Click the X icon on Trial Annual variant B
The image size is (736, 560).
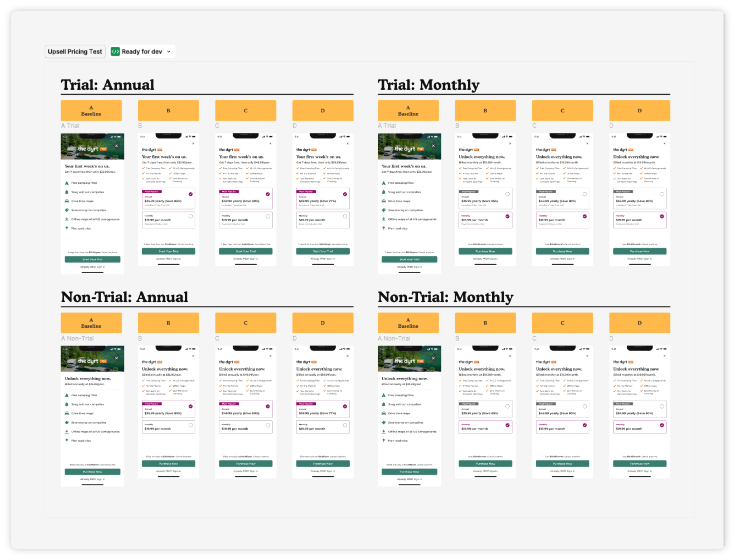193,144
